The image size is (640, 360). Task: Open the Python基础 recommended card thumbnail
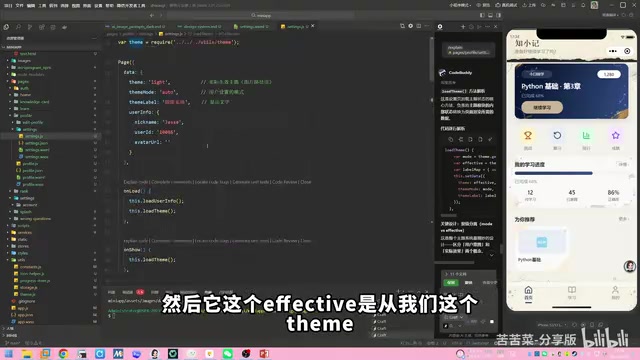tap(542, 242)
